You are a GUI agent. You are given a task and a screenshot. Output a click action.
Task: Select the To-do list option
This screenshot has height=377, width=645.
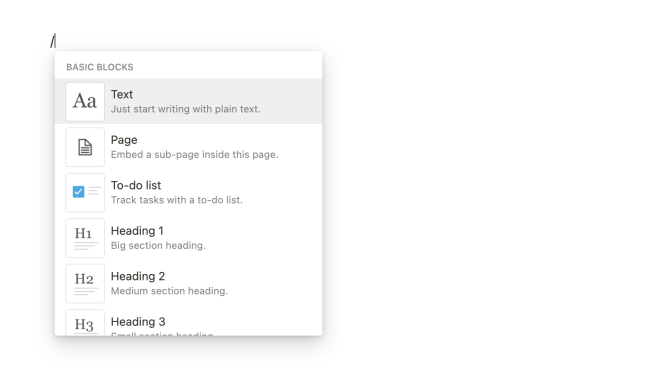pos(188,193)
